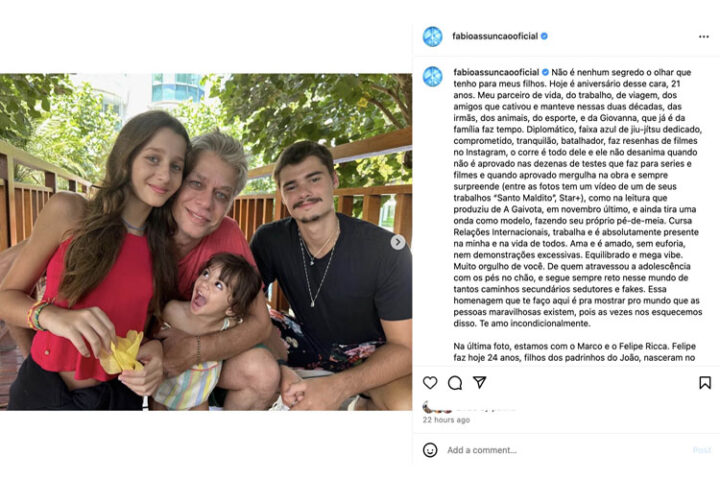The width and height of the screenshot is (720, 480).
Task: Click the 22 hours ago timestamp
Action: click(x=446, y=420)
